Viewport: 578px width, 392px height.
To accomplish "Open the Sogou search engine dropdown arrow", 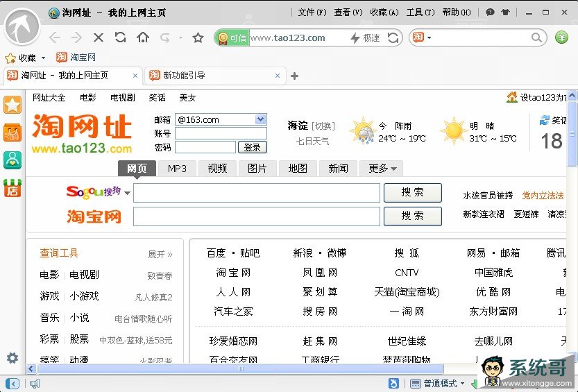I will [127, 193].
